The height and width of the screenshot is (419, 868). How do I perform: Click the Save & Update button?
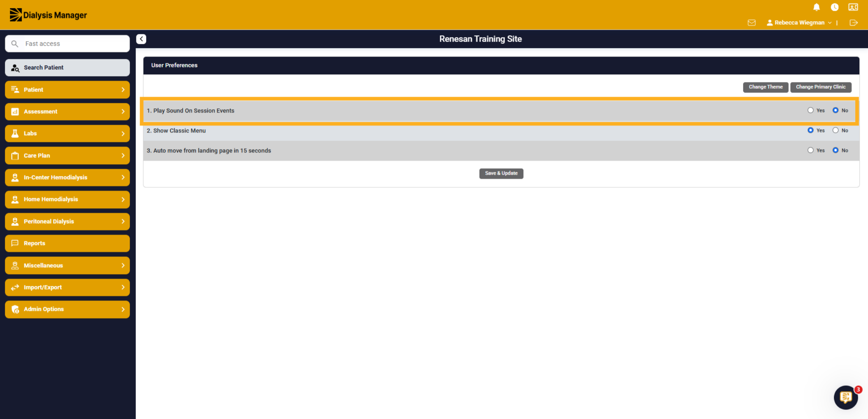[501, 174]
